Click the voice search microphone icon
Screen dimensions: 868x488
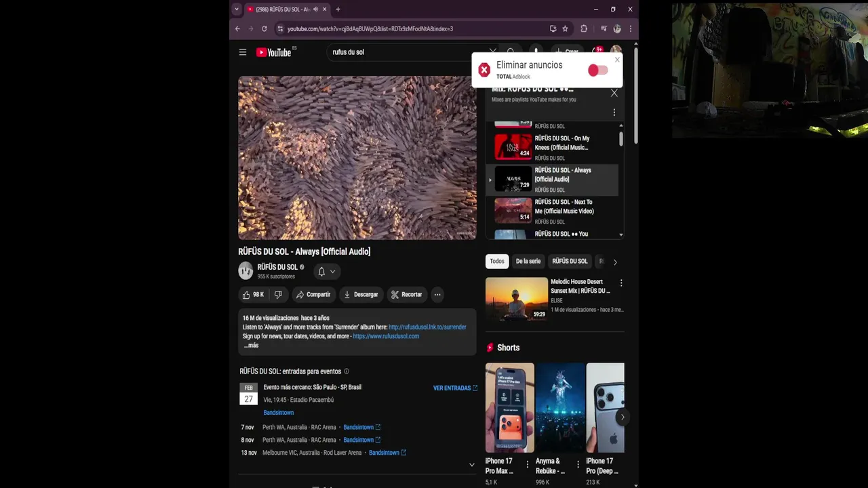pyautogui.click(x=536, y=52)
